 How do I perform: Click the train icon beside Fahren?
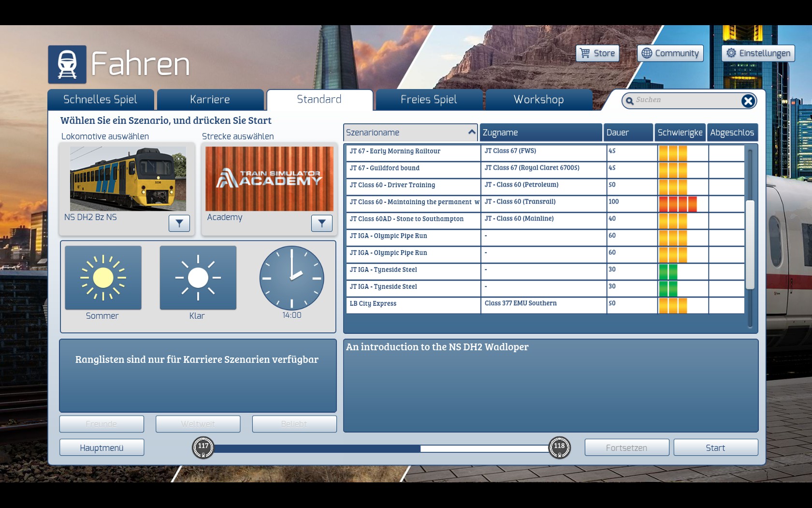click(x=67, y=64)
